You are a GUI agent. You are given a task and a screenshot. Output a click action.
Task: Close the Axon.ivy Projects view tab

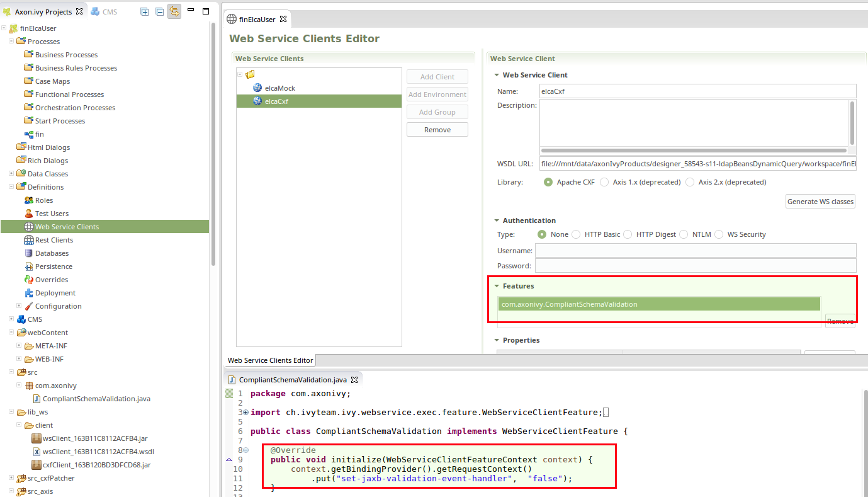pyautogui.click(x=79, y=11)
